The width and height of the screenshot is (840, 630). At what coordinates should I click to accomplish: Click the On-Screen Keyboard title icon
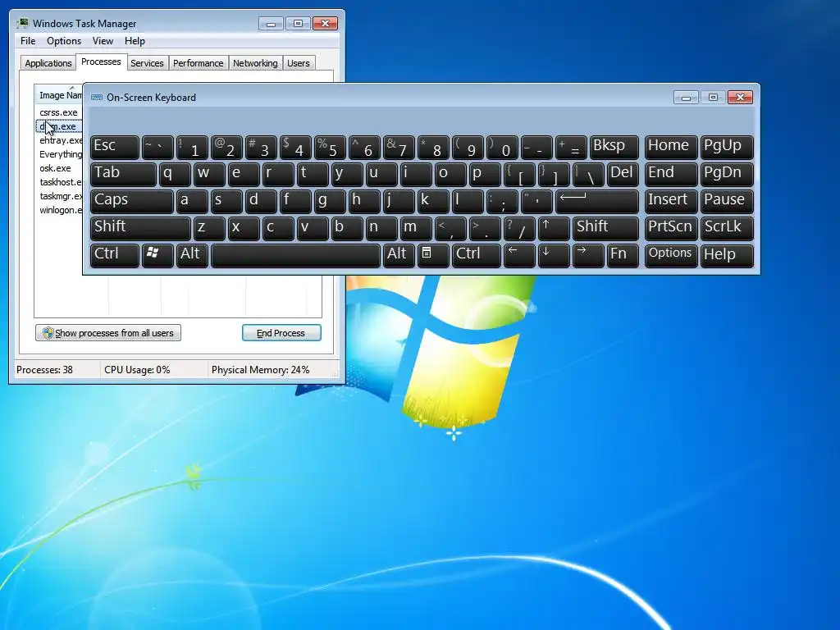click(x=97, y=98)
